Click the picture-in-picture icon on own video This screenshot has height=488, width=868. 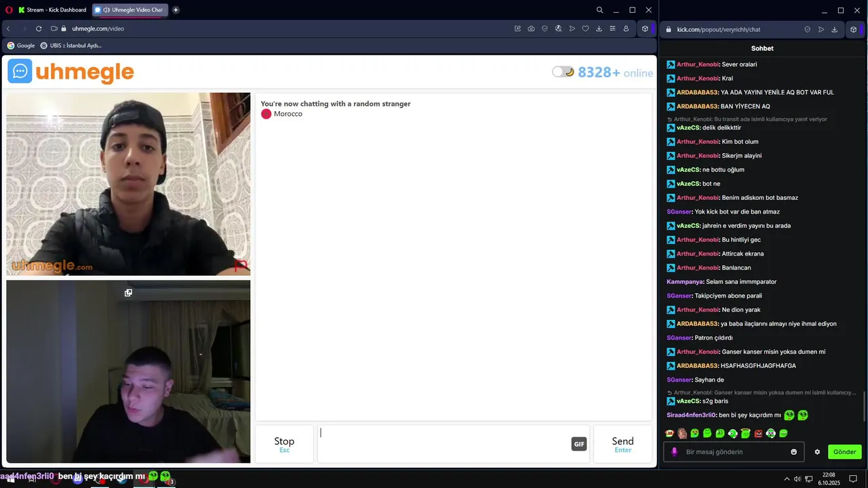click(128, 293)
